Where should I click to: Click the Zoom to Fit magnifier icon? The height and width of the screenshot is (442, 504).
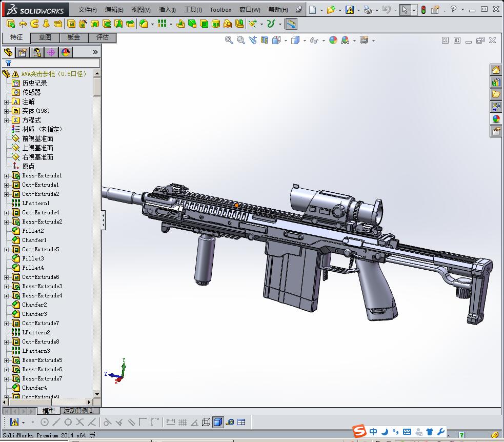229,40
